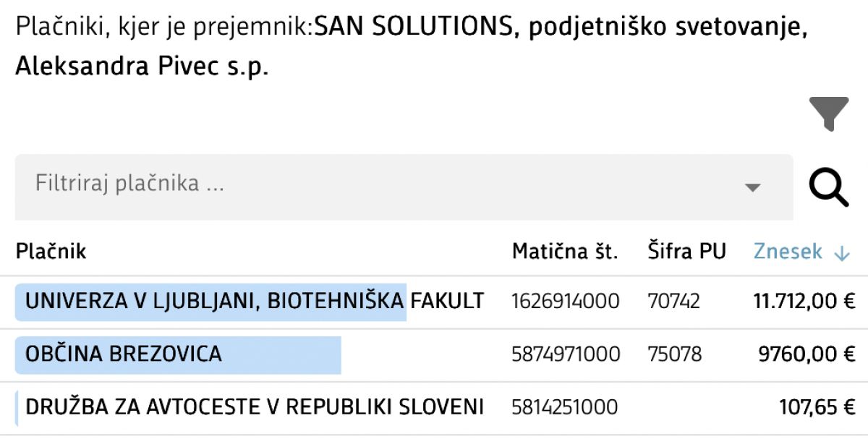
Task: Click PU code 75078
Action: pyautogui.click(x=674, y=354)
